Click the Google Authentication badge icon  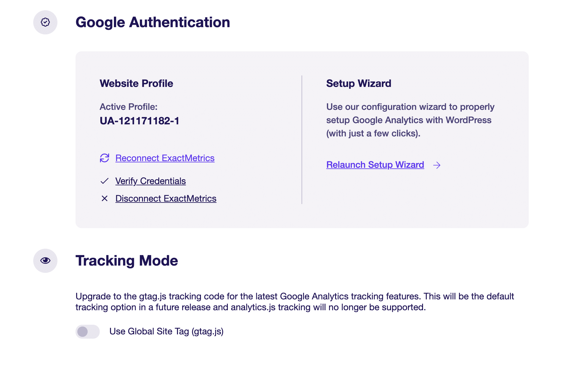(x=45, y=22)
